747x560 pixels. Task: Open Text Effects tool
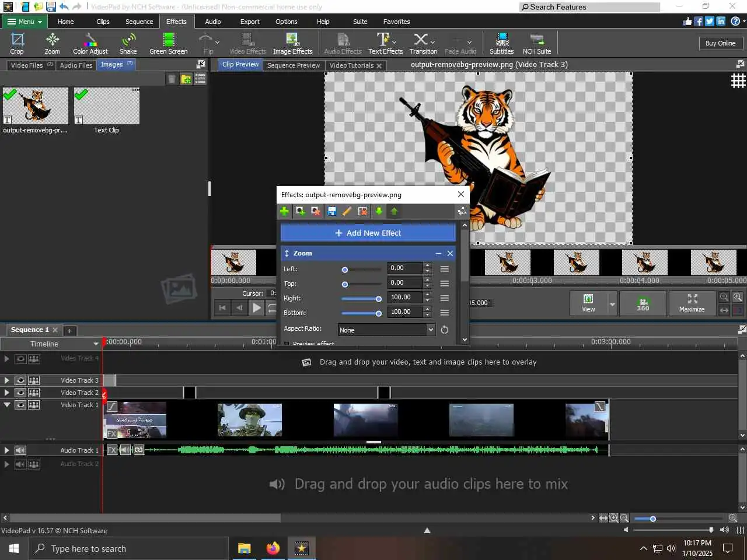pyautogui.click(x=385, y=44)
